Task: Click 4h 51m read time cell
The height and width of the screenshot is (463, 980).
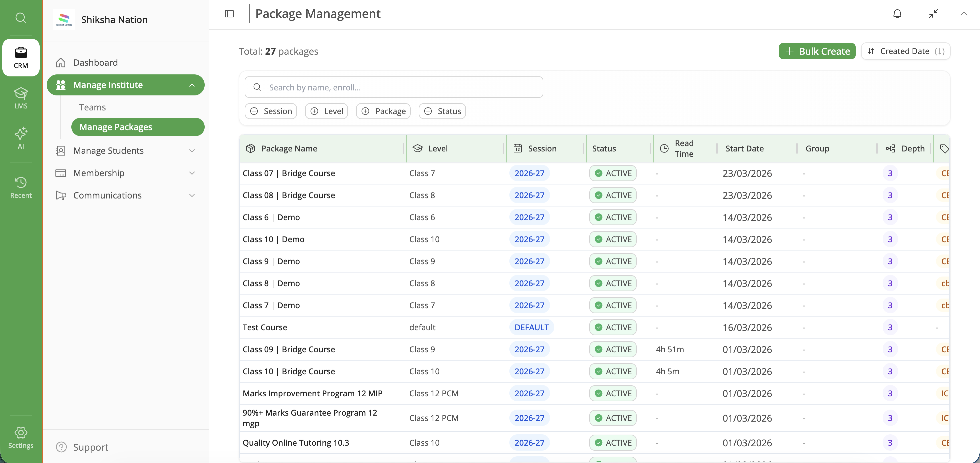Action: (670, 349)
